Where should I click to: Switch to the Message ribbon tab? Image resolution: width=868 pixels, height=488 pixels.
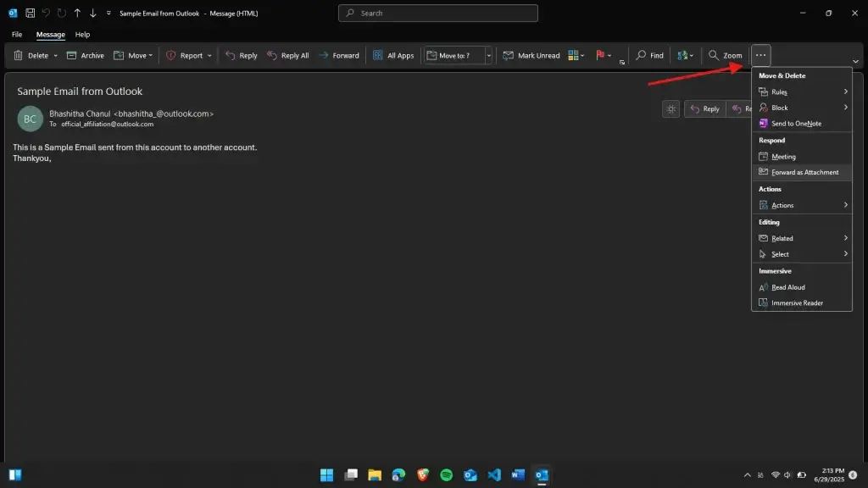50,34
